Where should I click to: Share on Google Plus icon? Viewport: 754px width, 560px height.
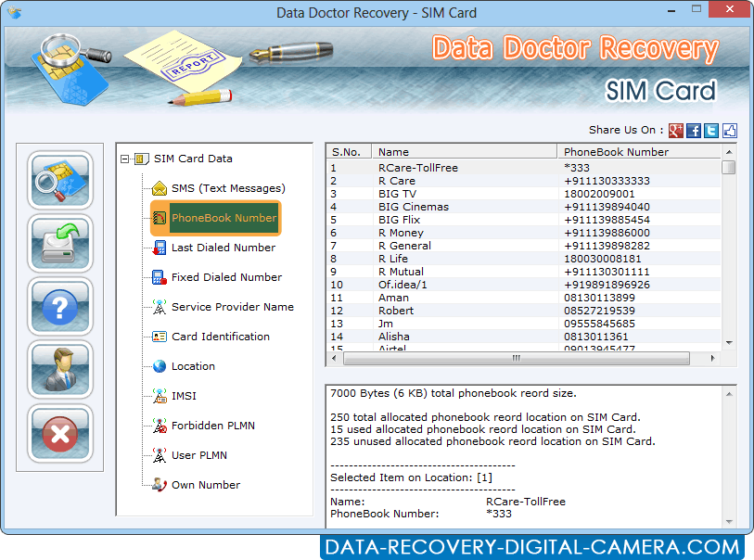click(675, 131)
